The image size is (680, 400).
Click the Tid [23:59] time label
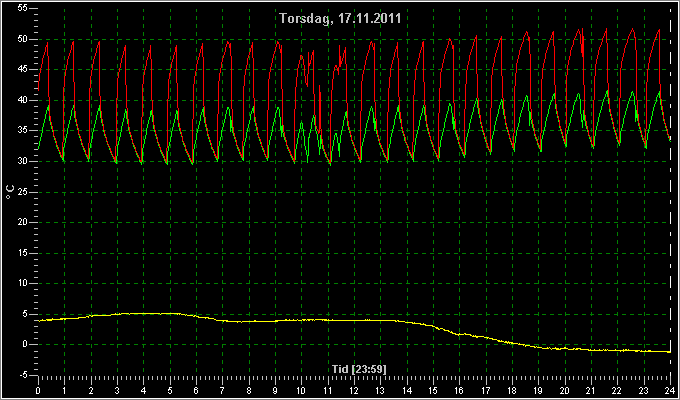pos(359,369)
